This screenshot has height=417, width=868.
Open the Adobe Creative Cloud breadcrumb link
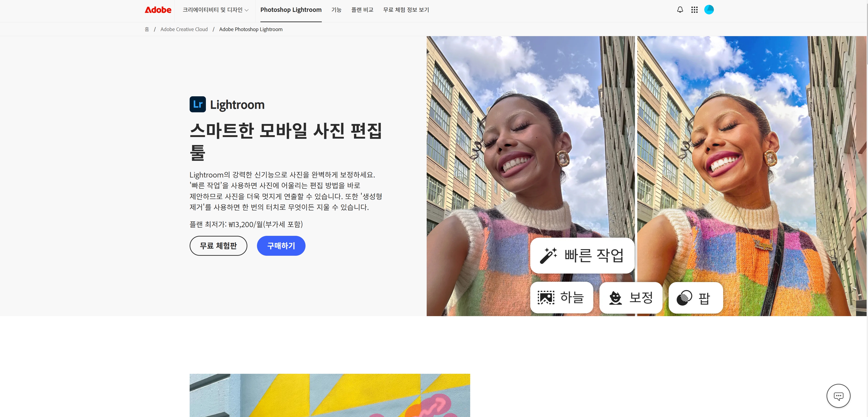tap(184, 29)
